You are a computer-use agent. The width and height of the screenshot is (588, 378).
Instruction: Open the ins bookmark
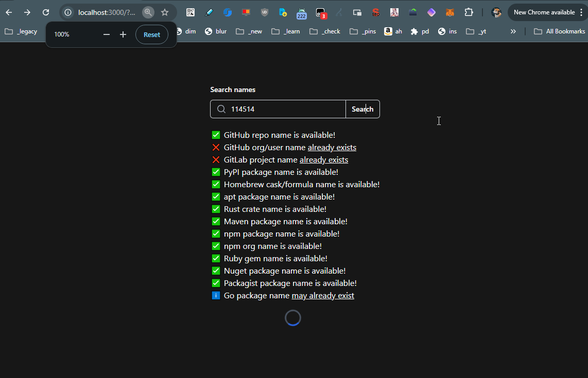447,31
